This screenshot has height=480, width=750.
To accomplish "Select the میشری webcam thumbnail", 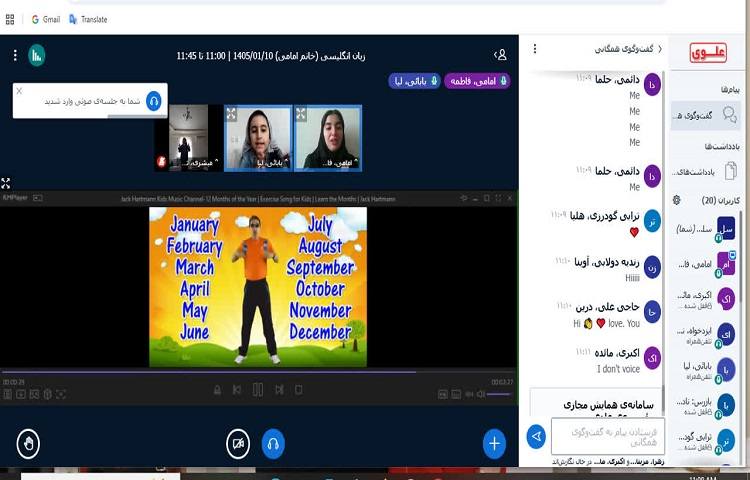I will point(188,138).
